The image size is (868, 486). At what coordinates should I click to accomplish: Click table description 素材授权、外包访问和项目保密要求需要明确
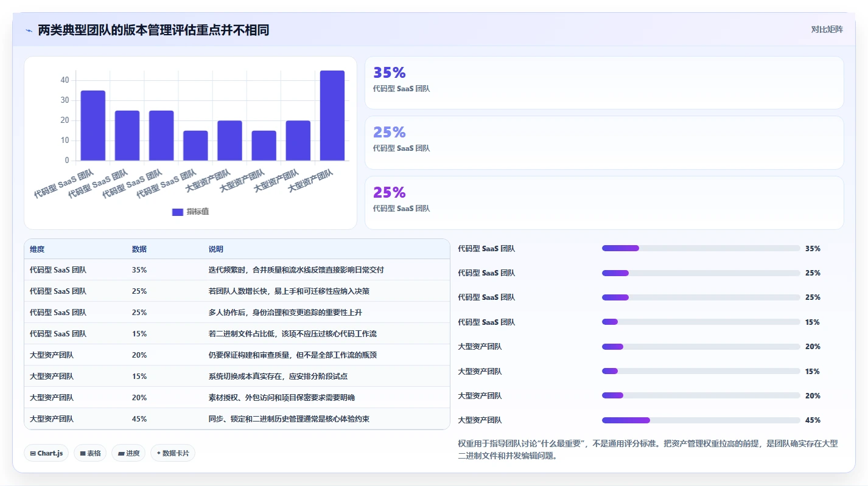pos(282,398)
